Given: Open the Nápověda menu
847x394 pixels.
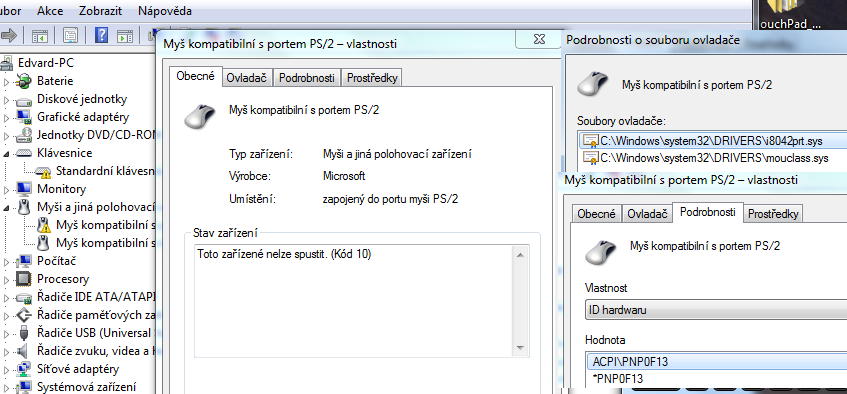Looking at the screenshot, I should (165, 11).
